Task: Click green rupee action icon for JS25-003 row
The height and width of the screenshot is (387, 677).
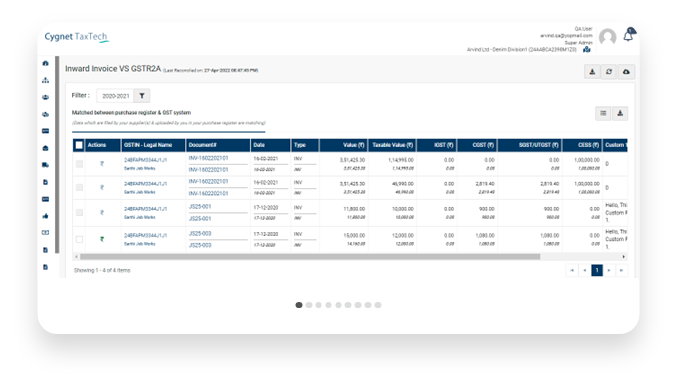Action: 102,239
